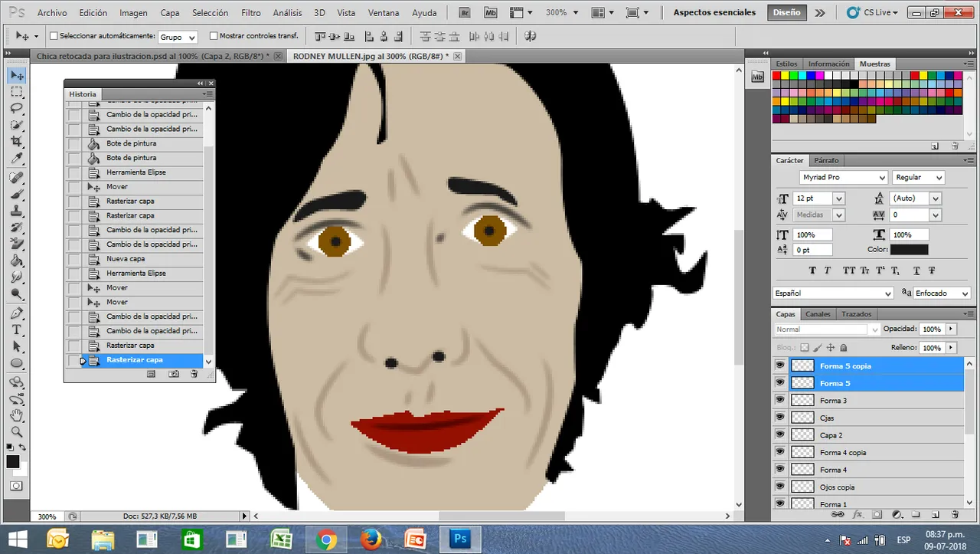Viewport: 980px width, 554px height.
Task: Open the Ventana menu
Action: pyautogui.click(x=384, y=13)
